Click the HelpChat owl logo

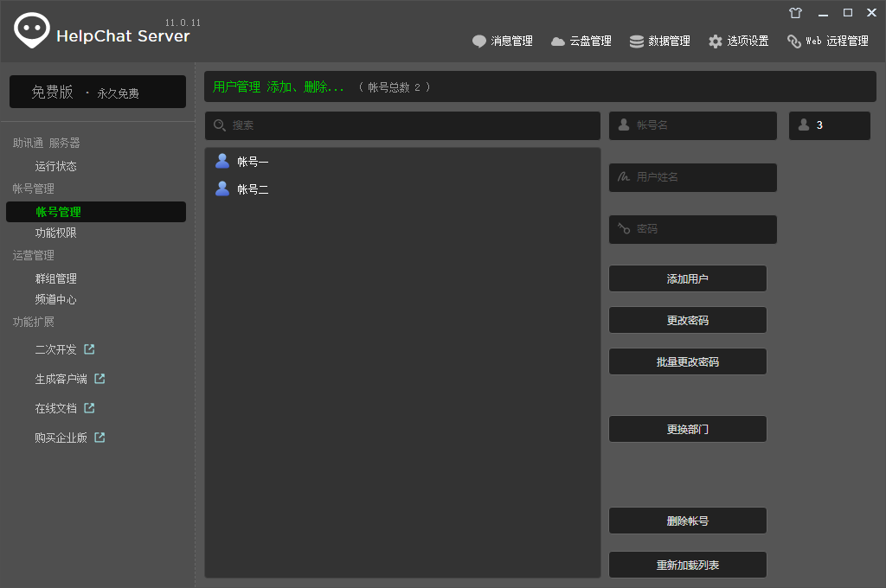point(31,30)
